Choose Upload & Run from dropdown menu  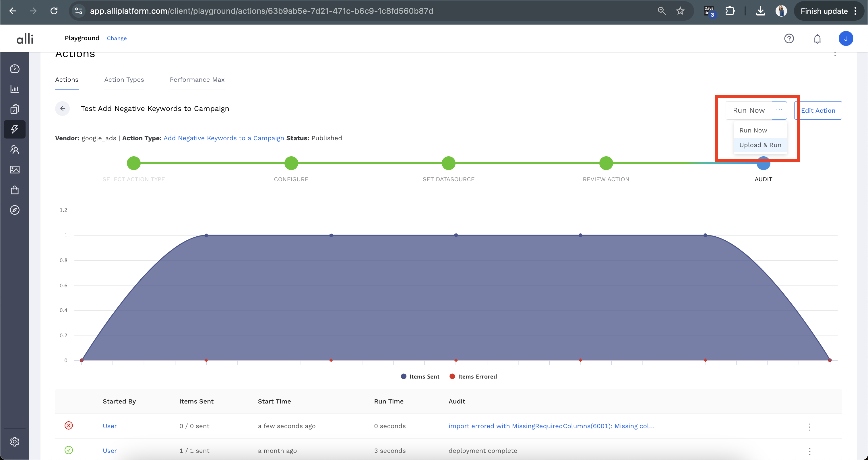click(760, 145)
